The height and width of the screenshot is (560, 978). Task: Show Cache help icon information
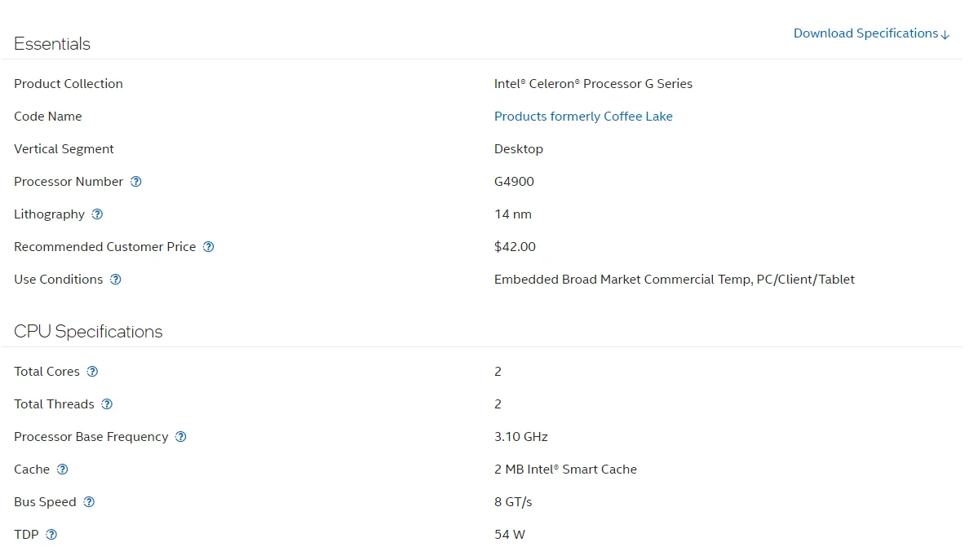[x=62, y=470]
